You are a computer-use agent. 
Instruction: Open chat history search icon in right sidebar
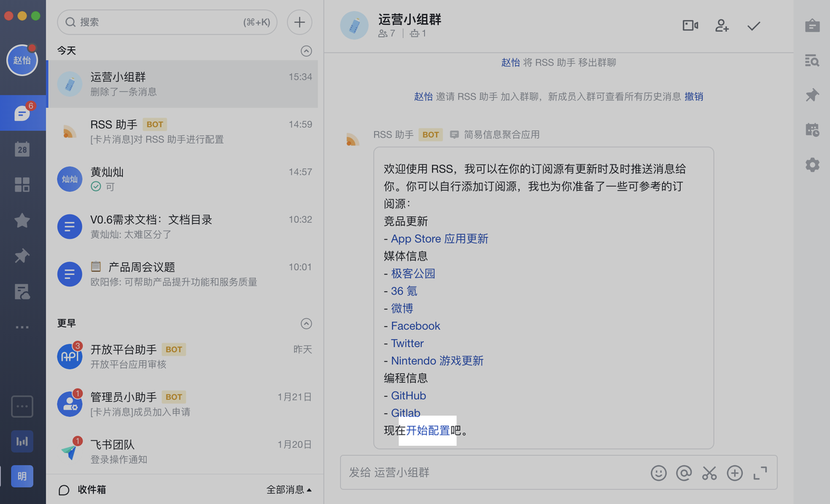tap(812, 61)
